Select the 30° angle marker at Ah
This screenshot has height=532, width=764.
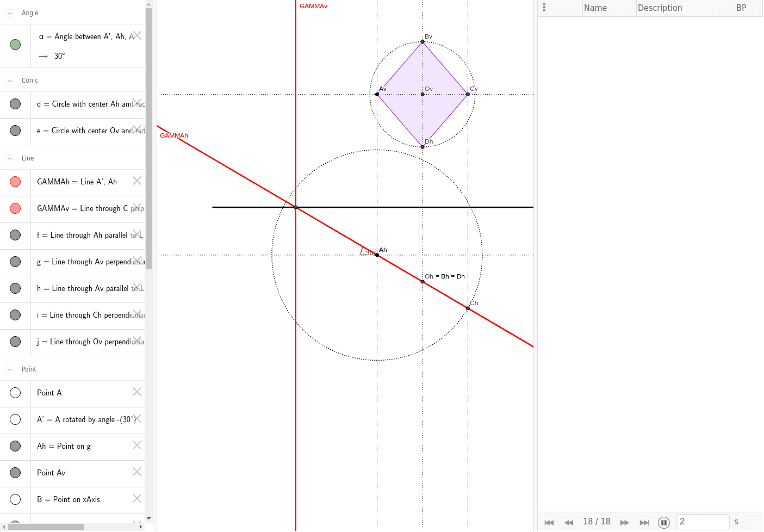pyautogui.click(x=368, y=252)
